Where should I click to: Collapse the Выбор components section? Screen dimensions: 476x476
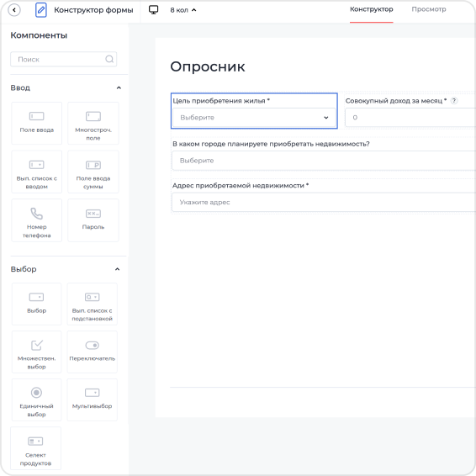tap(117, 269)
